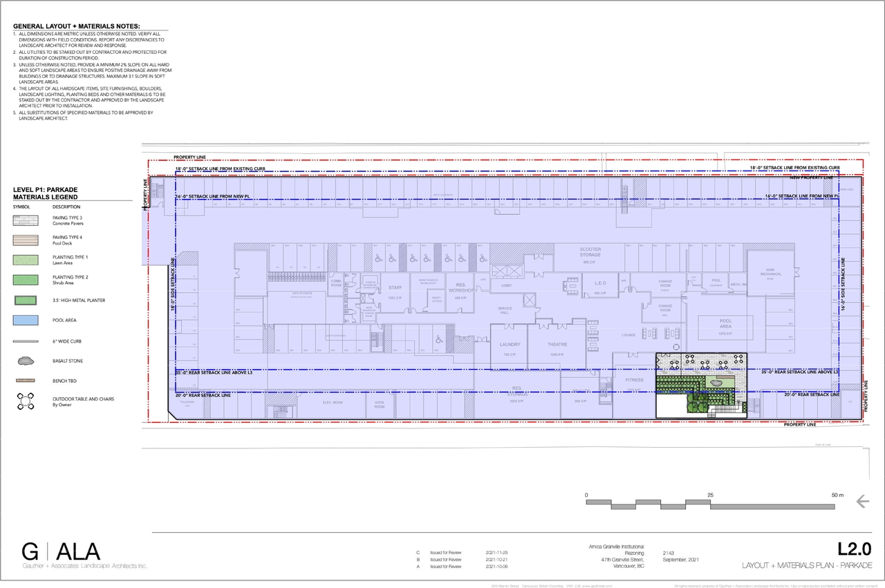Click the basalt stone legend symbol

[x=26, y=361]
